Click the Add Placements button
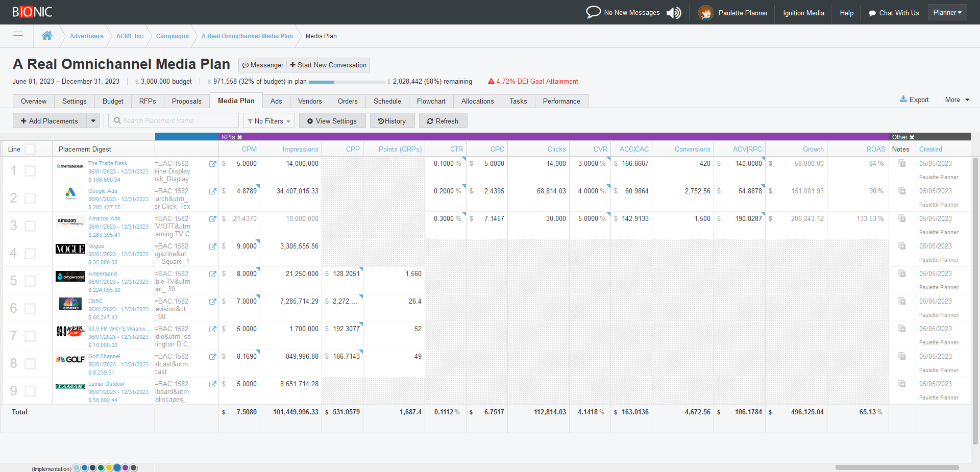The width and height of the screenshot is (980, 472). (x=50, y=121)
